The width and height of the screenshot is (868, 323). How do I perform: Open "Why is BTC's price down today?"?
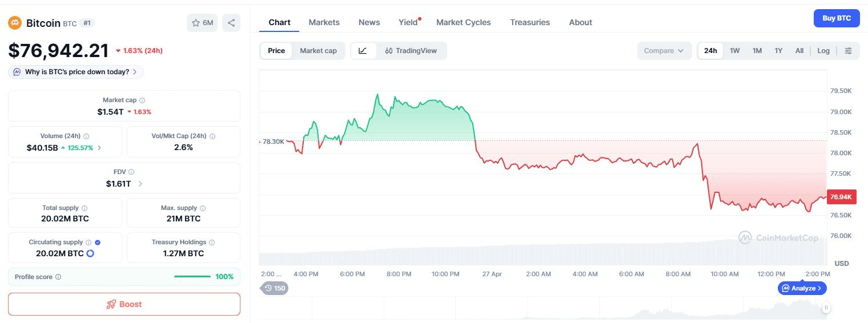tap(76, 72)
